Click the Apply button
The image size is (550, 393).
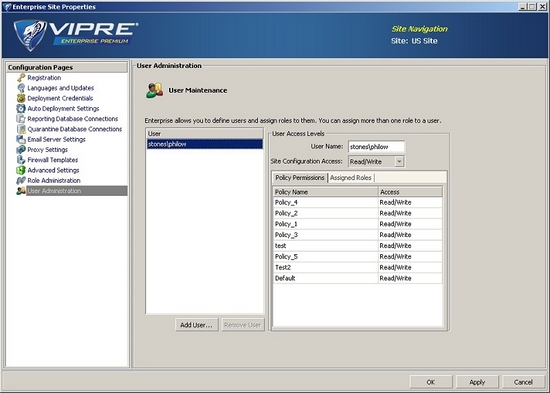(x=477, y=382)
